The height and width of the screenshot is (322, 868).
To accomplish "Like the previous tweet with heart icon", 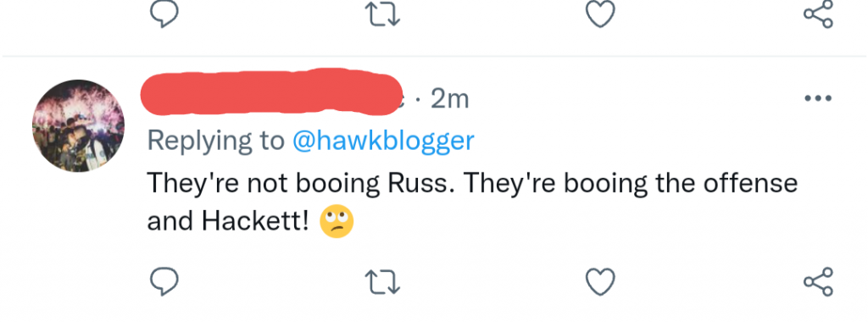I will 601,14.
